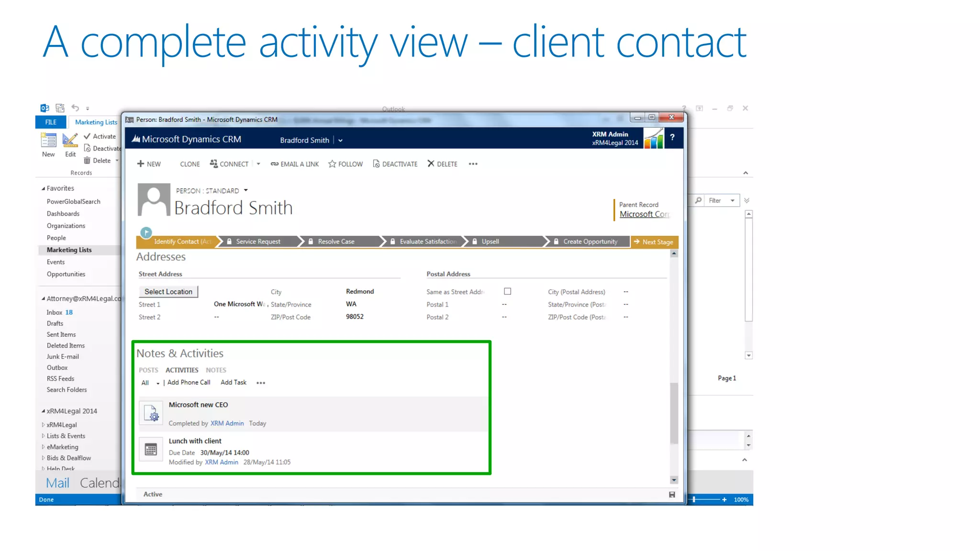
Task: Click the process flag icon above Identify Contact
Action: point(146,232)
